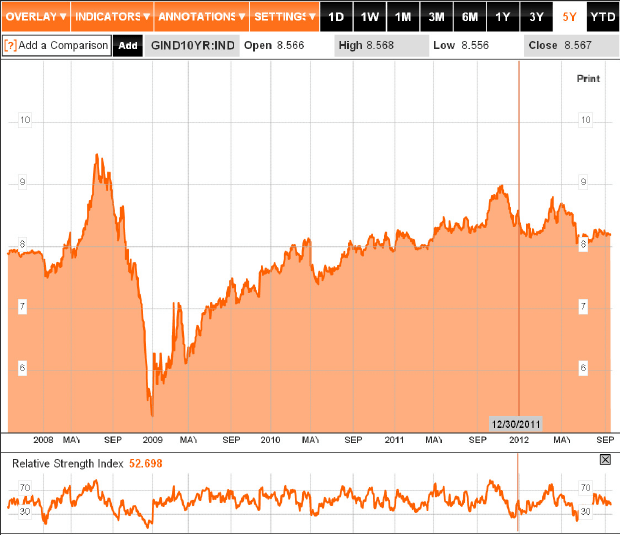Viewport: 620px width, 535px height.
Task: Set the chart to 1M range
Action: pyautogui.click(x=403, y=17)
